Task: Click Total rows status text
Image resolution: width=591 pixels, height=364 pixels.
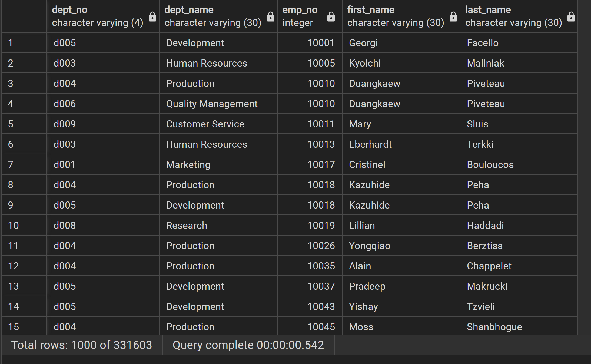Action: pos(82,345)
